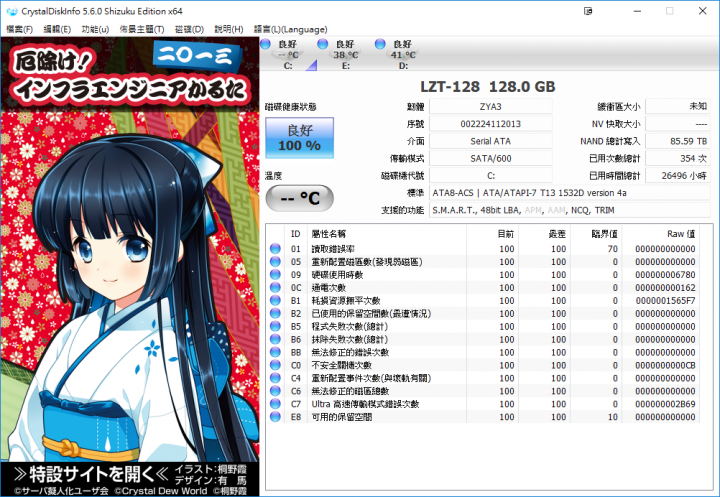720x497 pixels.
Task: Open the 功能(u) menu
Action: (x=95, y=29)
